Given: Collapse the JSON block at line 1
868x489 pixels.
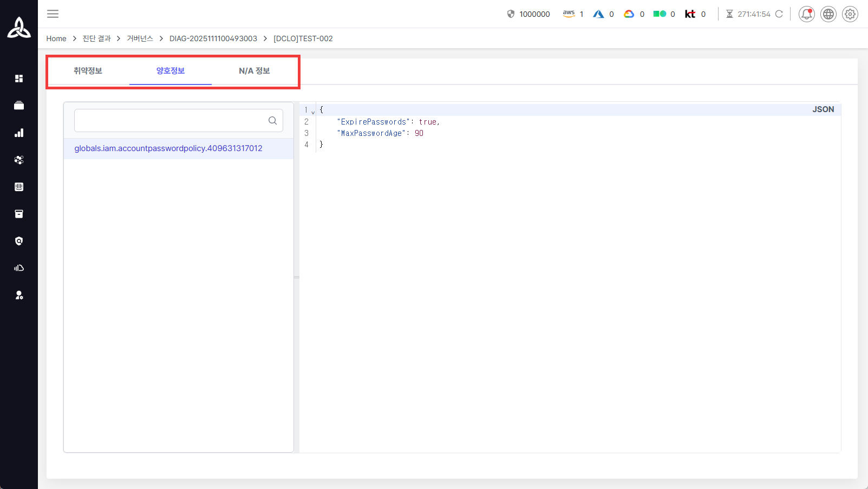Looking at the screenshot, I should click(313, 112).
